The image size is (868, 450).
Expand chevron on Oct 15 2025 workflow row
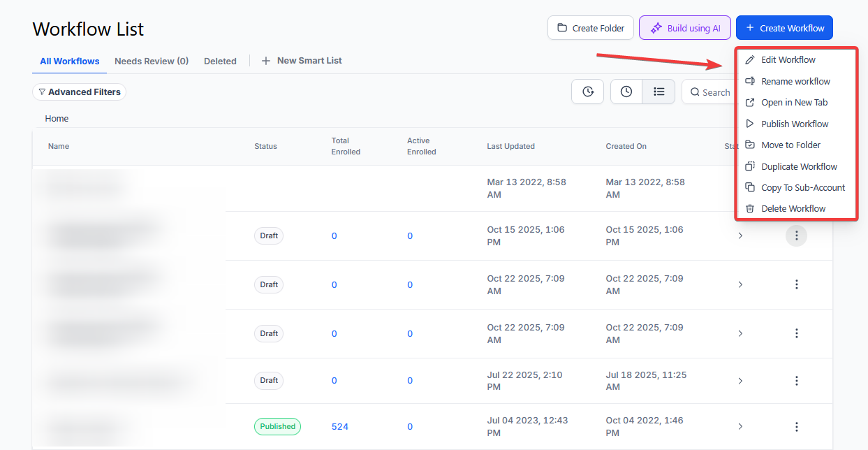pos(740,236)
